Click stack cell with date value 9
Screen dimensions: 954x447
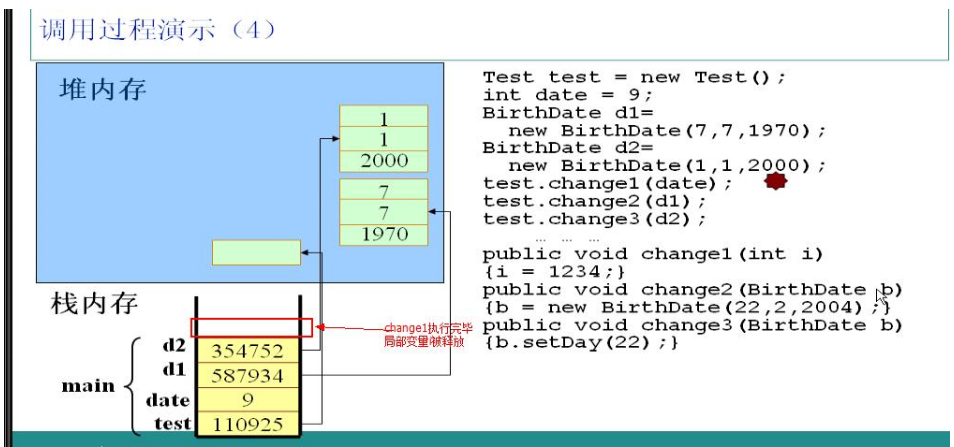[x=248, y=400]
